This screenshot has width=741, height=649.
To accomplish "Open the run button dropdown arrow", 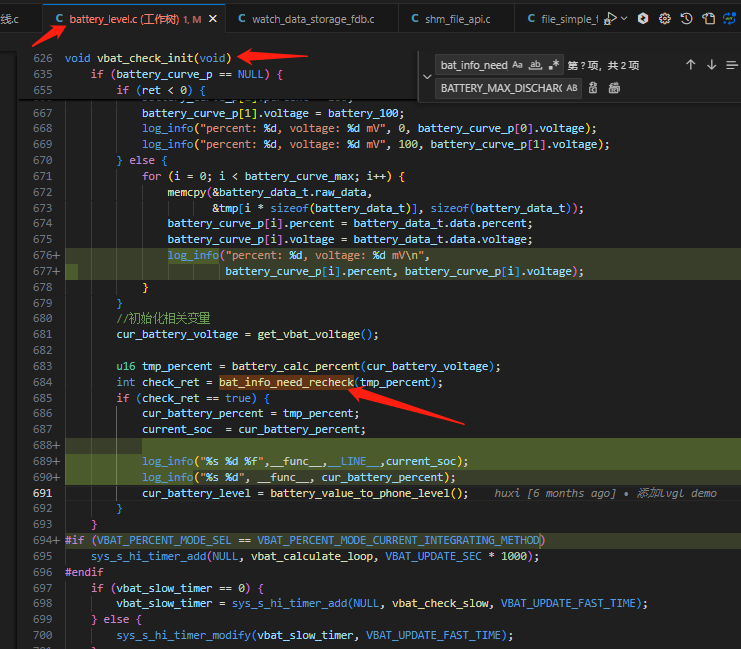I will (x=624, y=18).
